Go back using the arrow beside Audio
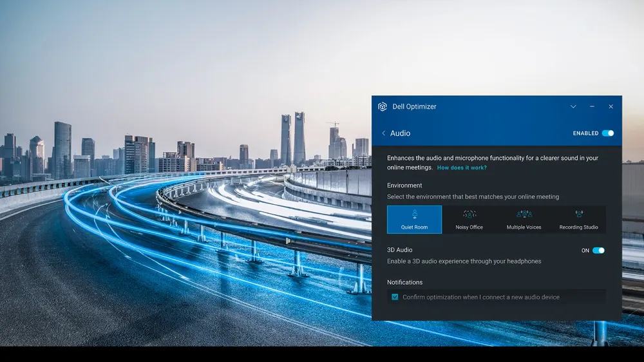Viewport: 644px width, 362px height. [x=384, y=133]
